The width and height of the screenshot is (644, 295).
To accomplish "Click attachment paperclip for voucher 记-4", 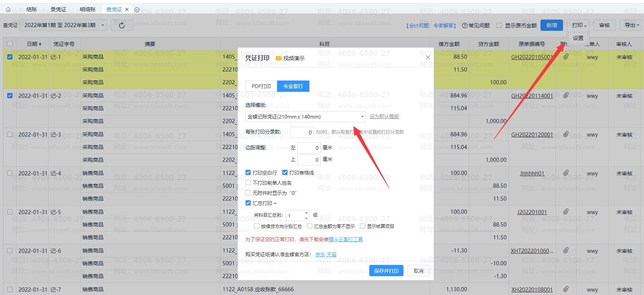I will point(566,173).
